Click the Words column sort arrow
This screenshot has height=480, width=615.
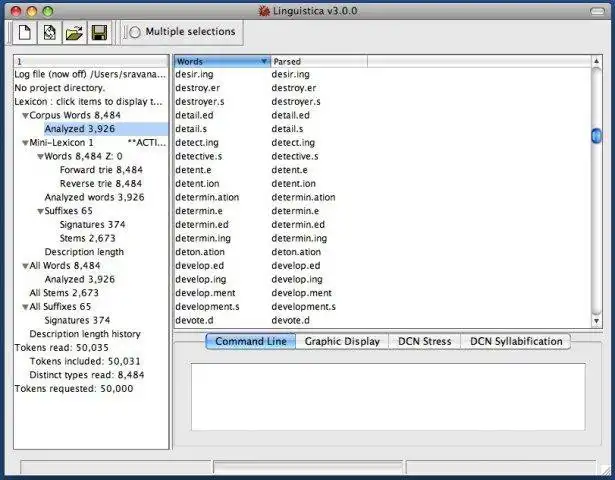click(264, 61)
